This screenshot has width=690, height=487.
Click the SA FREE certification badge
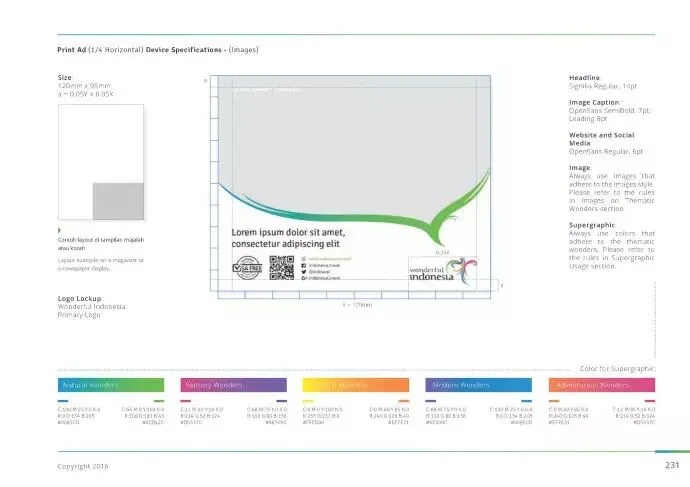[247, 268]
